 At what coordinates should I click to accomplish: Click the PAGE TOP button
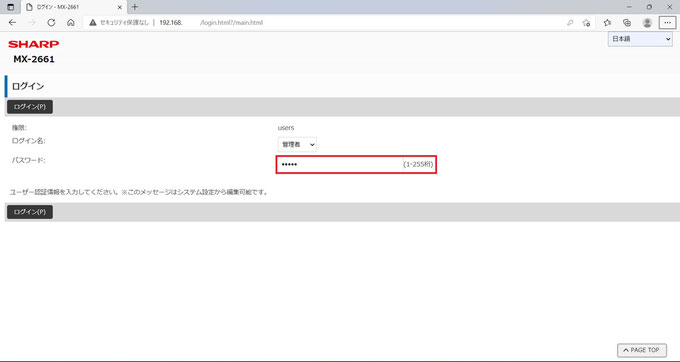click(642, 350)
